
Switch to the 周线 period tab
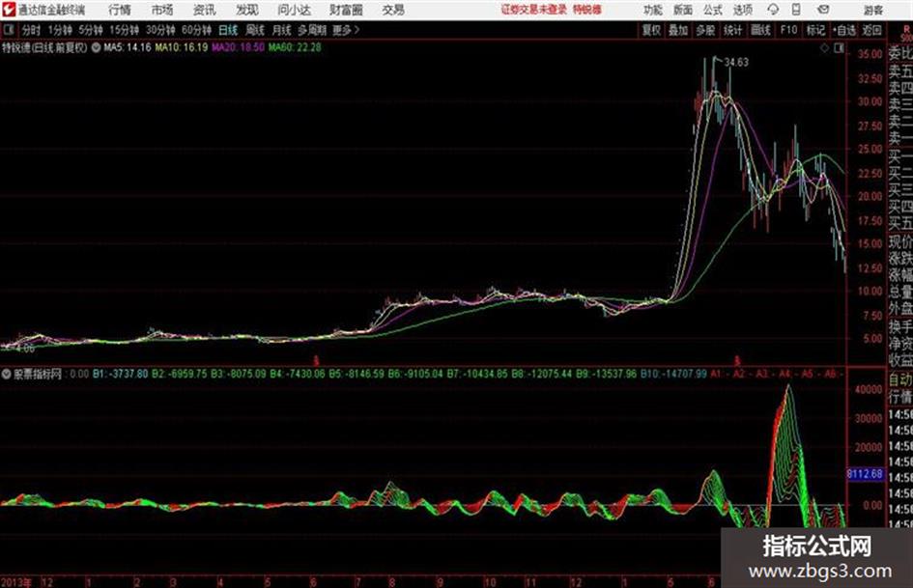click(255, 30)
